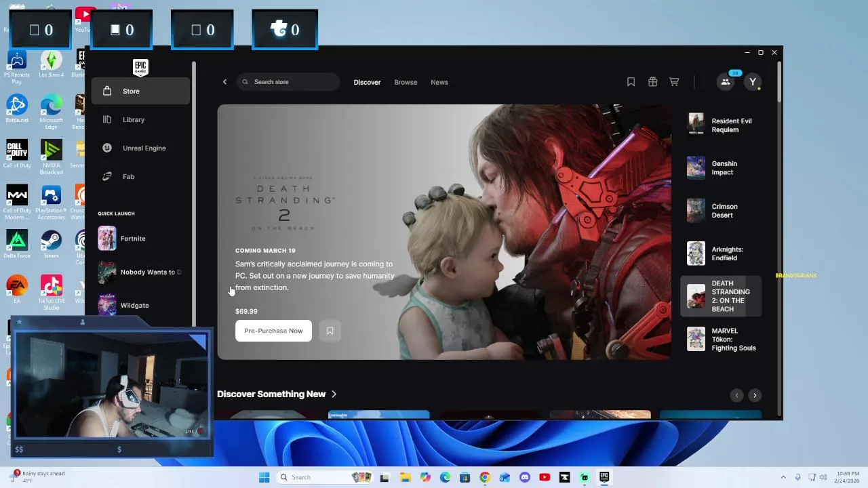Select Resident Evil Requiem in featured list
Screen dimensions: 868x488
click(721, 125)
